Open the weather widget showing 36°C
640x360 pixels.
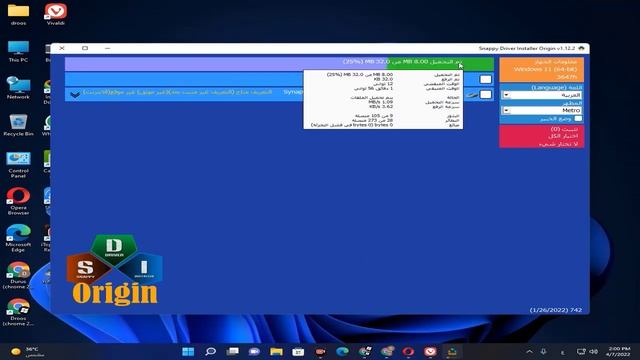click(x=27, y=351)
